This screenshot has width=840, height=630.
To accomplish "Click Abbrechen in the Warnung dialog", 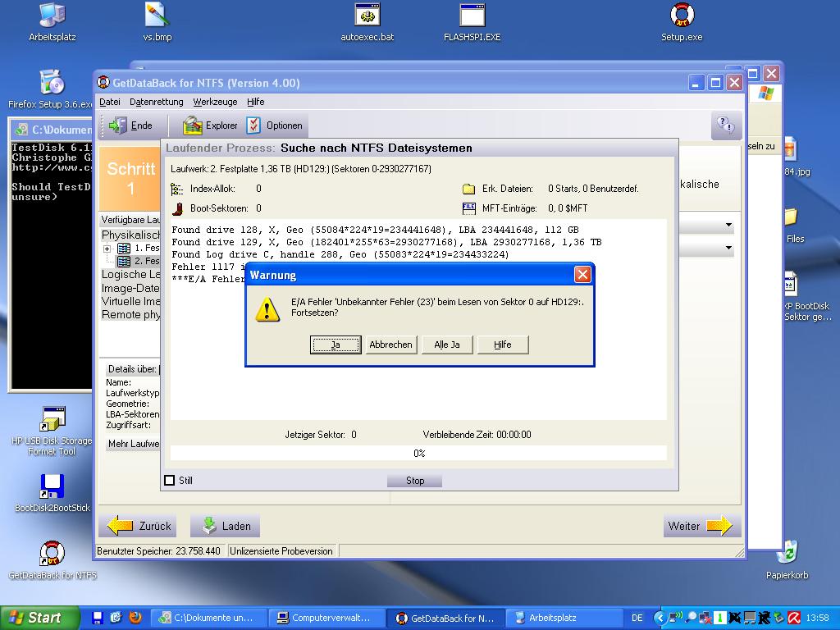I will pyautogui.click(x=390, y=345).
